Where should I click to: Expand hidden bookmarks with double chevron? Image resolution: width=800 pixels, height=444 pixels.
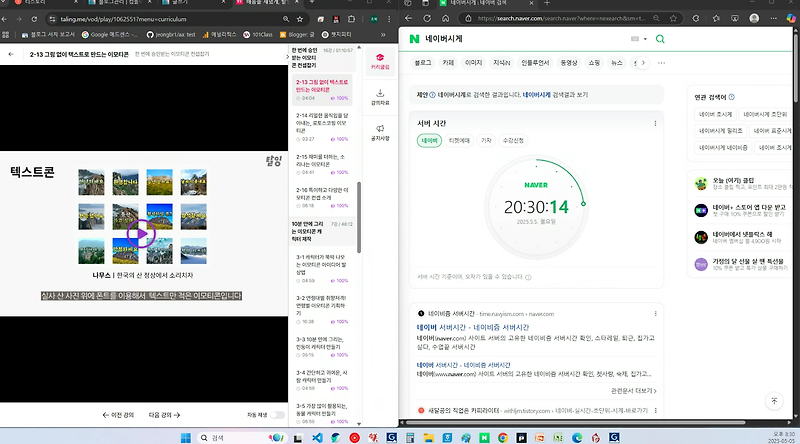pos(383,35)
